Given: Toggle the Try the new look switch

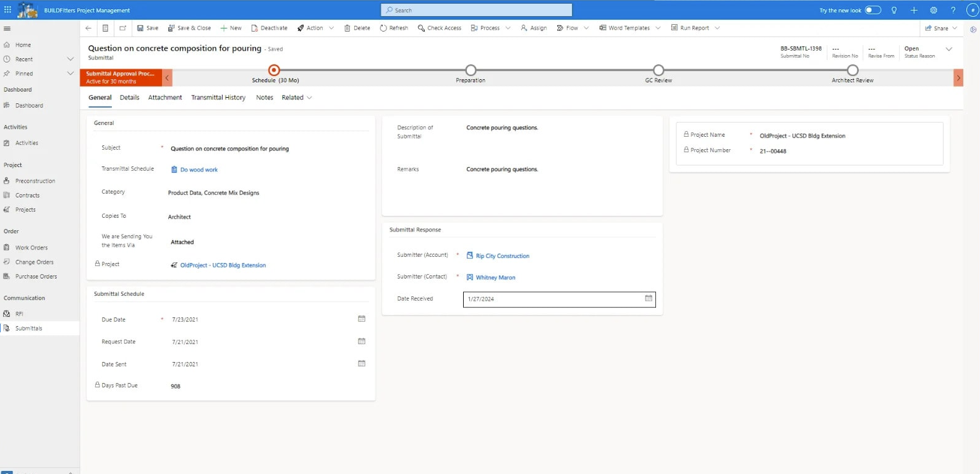Looking at the screenshot, I should tap(873, 10).
